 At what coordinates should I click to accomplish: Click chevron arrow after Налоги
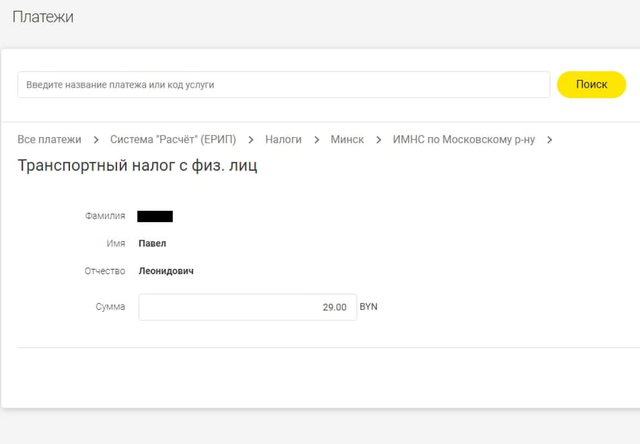pyautogui.click(x=316, y=140)
